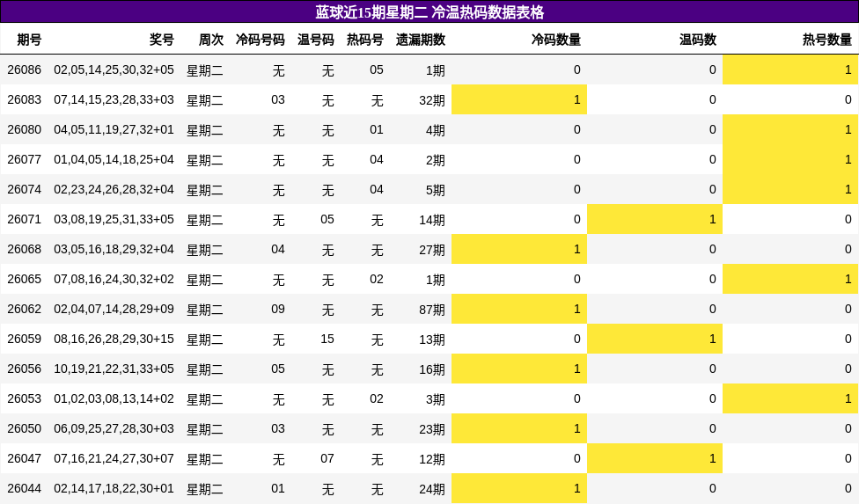859x504 pixels.
Task: Select issue number 26044
Action: (x=24, y=489)
